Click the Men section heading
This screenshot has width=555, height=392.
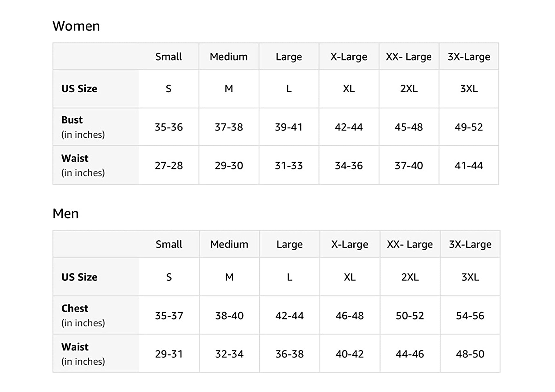[x=65, y=214]
